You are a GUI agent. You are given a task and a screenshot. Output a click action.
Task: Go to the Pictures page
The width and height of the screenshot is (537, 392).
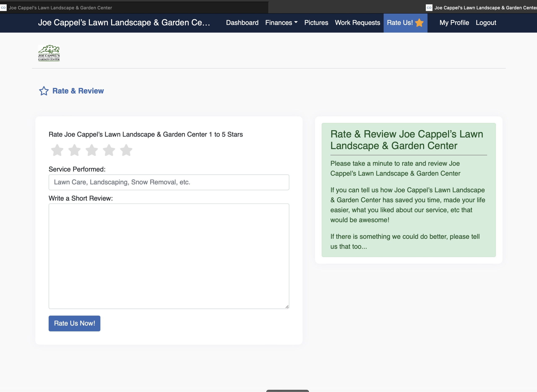click(x=316, y=23)
